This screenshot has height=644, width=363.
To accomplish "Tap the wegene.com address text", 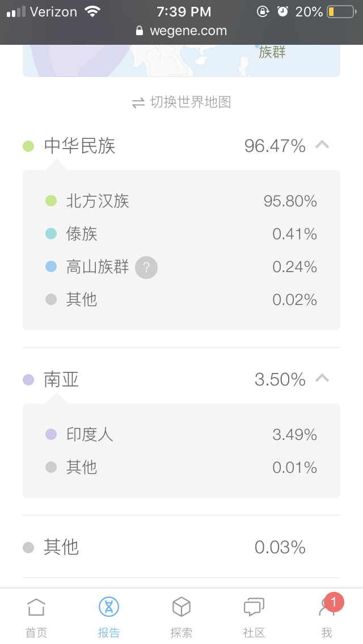I will pyautogui.click(x=188, y=31).
